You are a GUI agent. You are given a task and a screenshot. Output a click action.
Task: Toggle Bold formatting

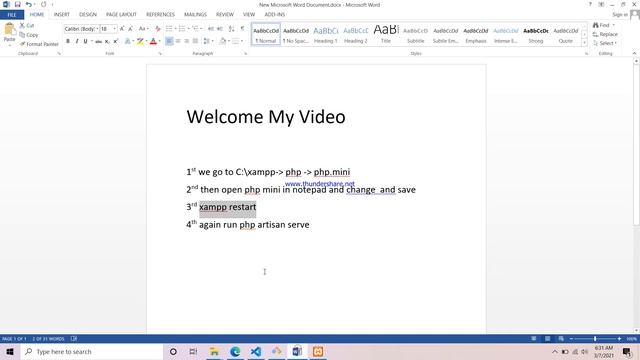(68, 41)
